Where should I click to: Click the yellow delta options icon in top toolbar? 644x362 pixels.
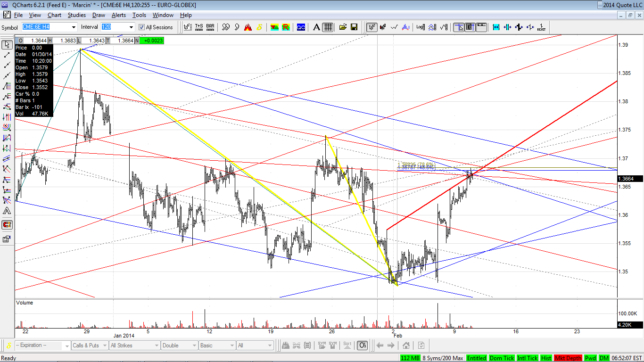259,27
